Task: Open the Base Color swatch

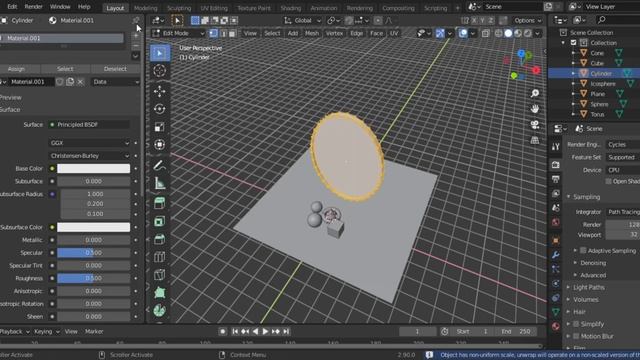Action: [x=93, y=168]
